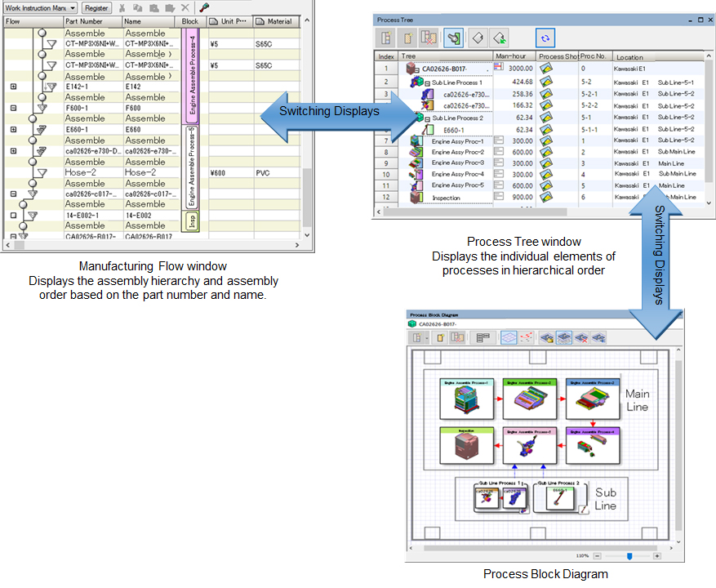Click zoom in plus button on diagram

[x=657, y=555]
